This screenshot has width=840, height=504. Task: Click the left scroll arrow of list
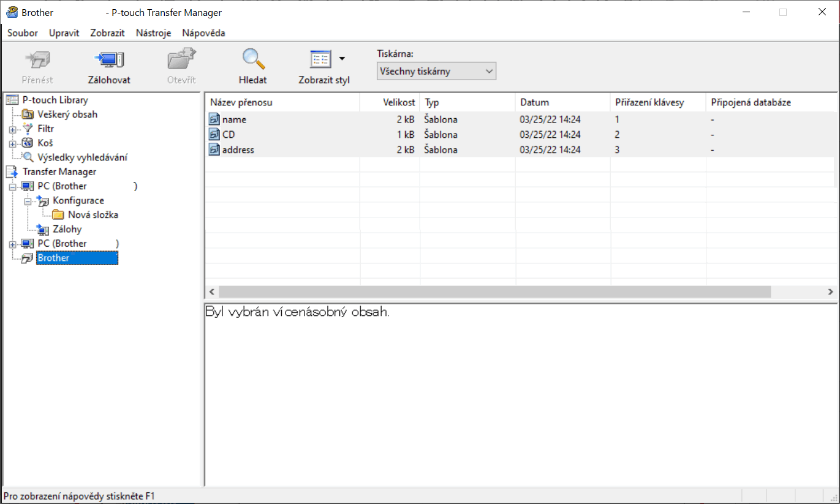(x=211, y=291)
